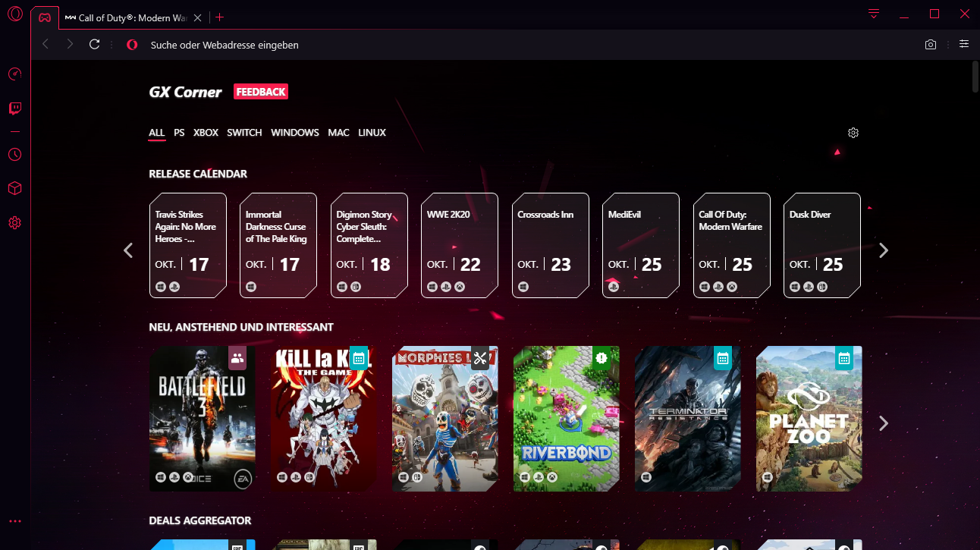The height and width of the screenshot is (550, 980).
Task: Open a new tab with plus icon
Action: coord(220,17)
